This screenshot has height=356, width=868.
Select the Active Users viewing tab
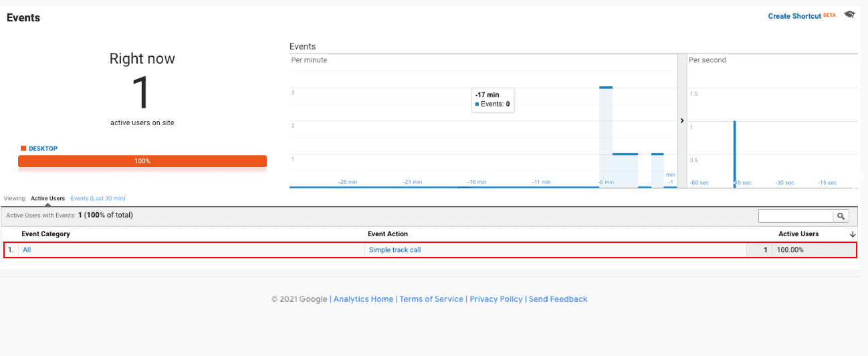[x=47, y=199]
